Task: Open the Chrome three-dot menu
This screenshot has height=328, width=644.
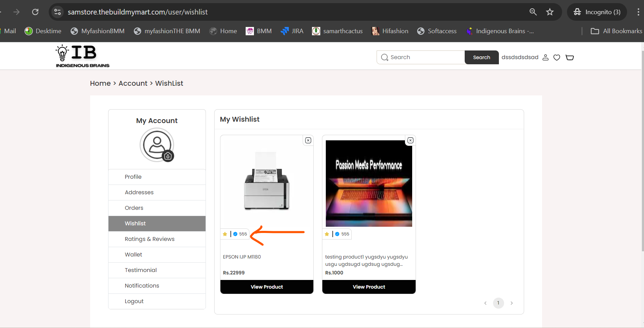Action: (x=638, y=12)
